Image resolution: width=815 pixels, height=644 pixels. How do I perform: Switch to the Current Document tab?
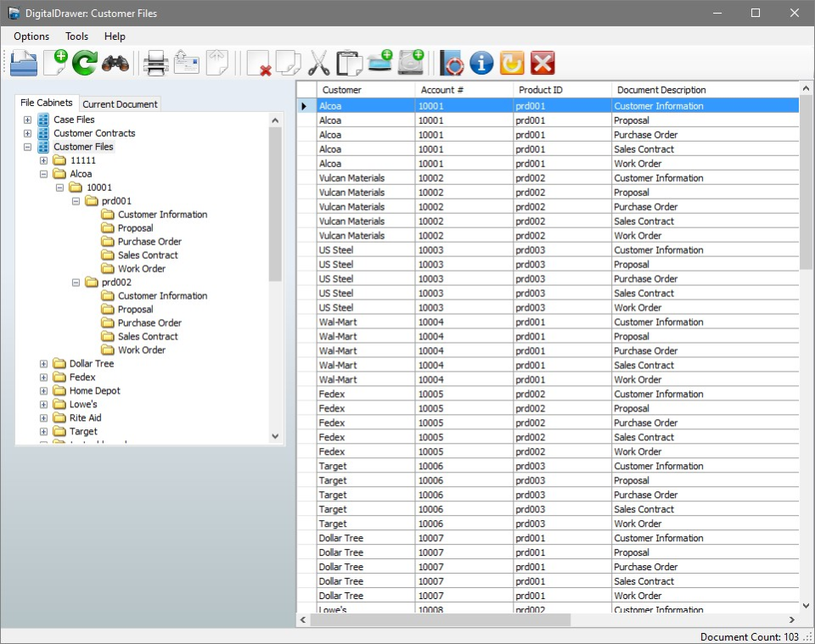[119, 104]
